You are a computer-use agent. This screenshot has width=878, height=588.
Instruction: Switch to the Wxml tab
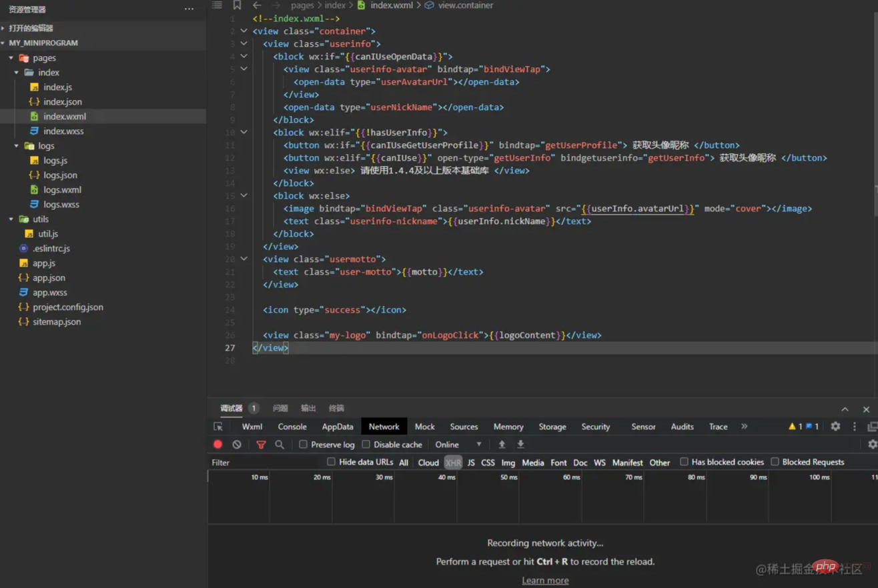tap(252, 427)
